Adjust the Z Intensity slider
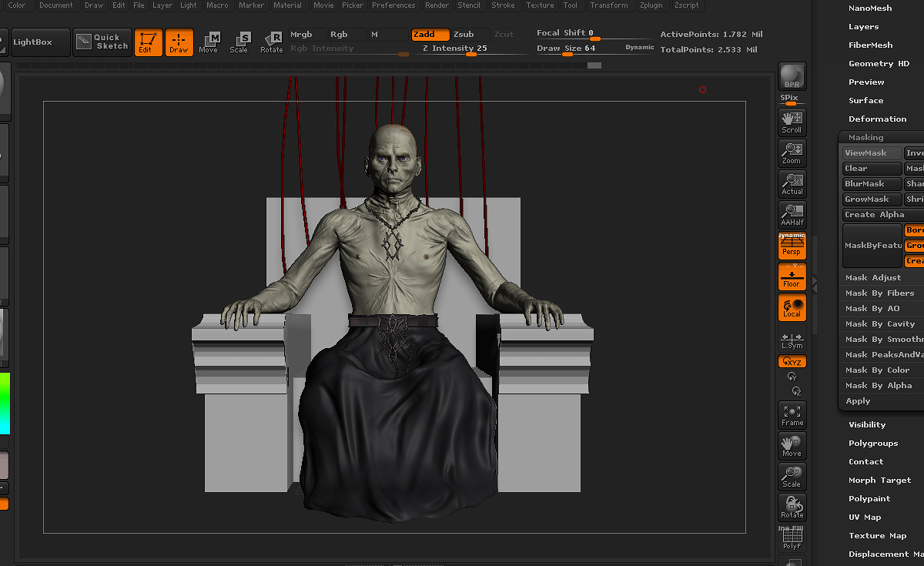The image size is (924, 566). pyautogui.click(x=454, y=49)
